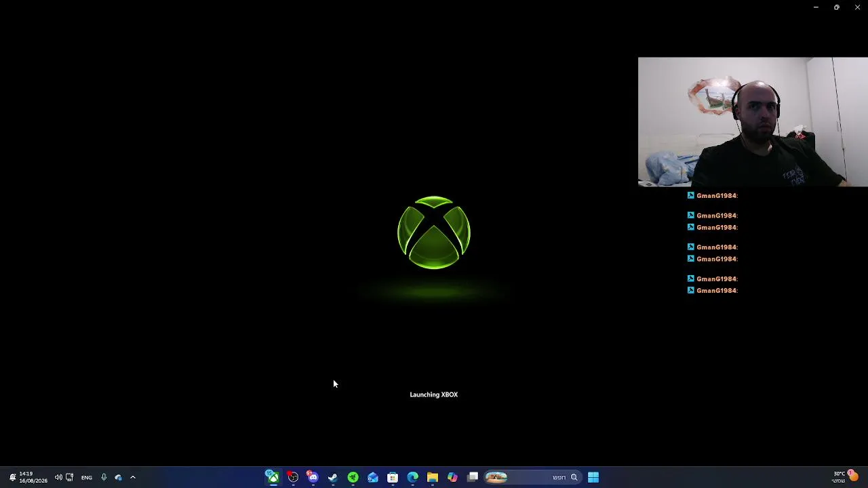Open Discord from the taskbar
Image resolution: width=868 pixels, height=488 pixels.
click(x=313, y=477)
